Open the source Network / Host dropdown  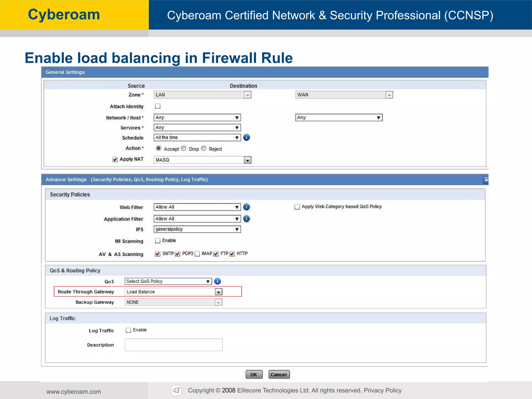(x=197, y=117)
